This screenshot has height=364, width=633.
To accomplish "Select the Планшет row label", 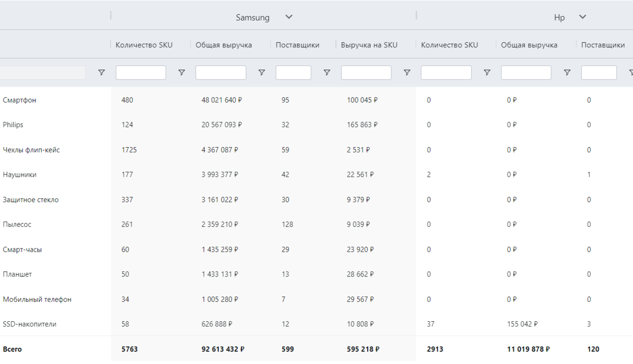I will coord(17,274).
